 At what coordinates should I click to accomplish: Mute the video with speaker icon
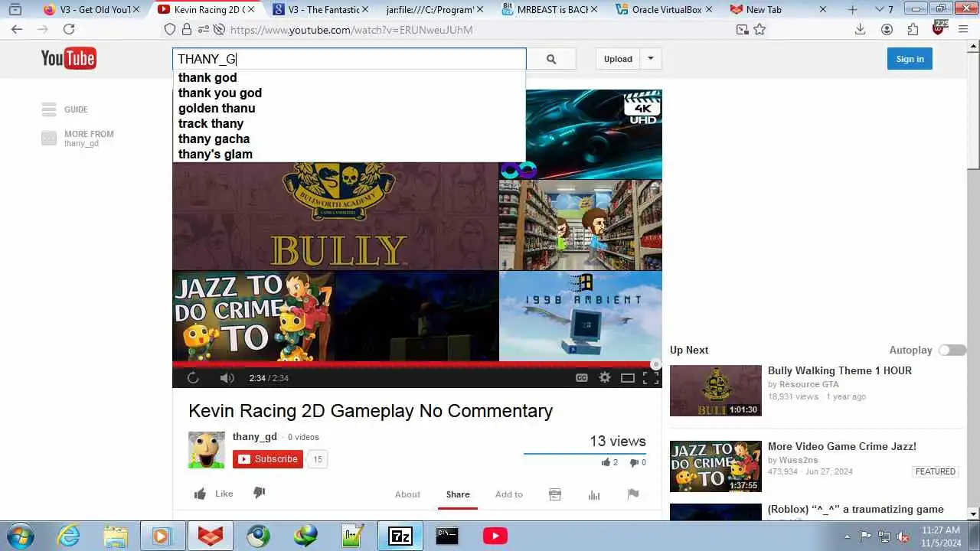click(x=227, y=377)
